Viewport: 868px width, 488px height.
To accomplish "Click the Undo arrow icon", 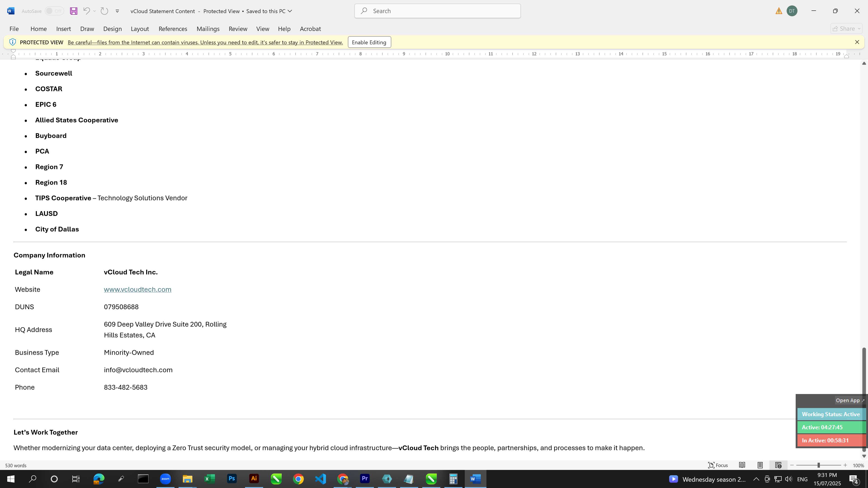I will pyautogui.click(x=86, y=11).
